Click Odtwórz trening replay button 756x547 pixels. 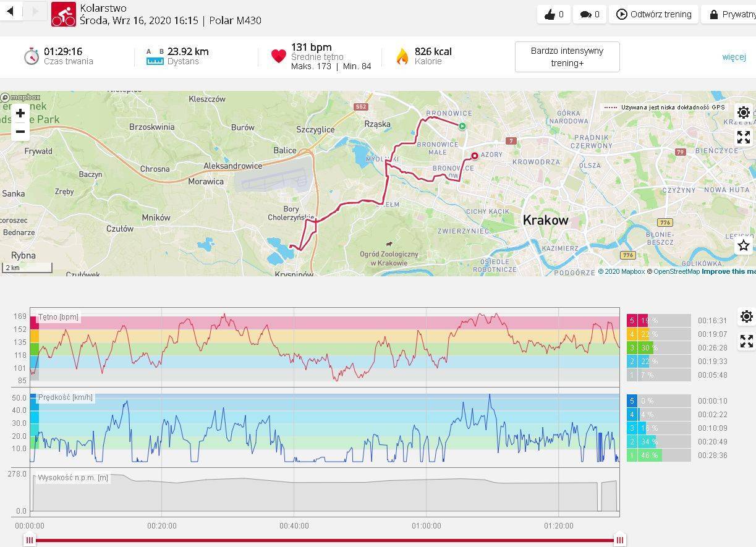pyautogui.click(x=654, y=14)
